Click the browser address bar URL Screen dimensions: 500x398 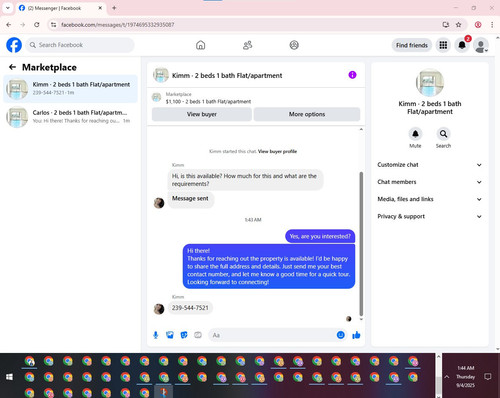[x=117, y=25]
